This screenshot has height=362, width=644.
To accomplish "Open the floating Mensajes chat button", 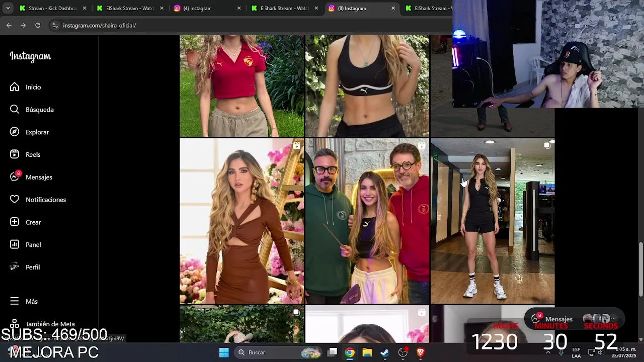I will 574,319.
